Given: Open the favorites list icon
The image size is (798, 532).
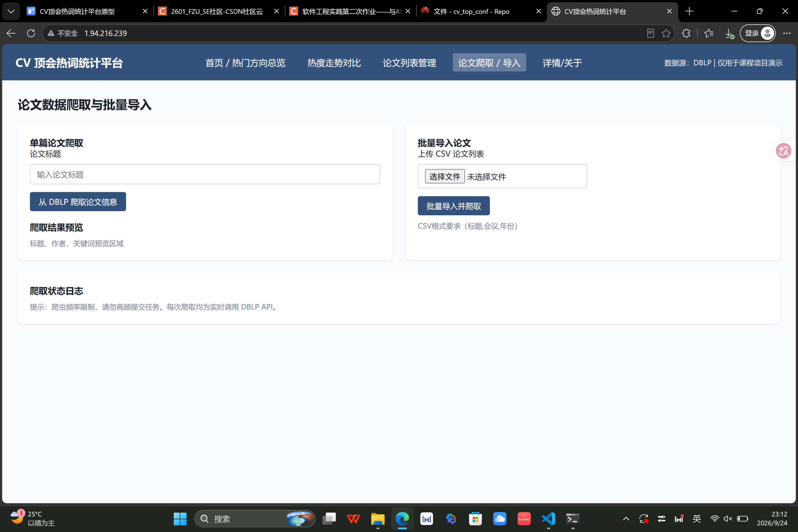Looking at the screenshot, I should coord(709,33).
